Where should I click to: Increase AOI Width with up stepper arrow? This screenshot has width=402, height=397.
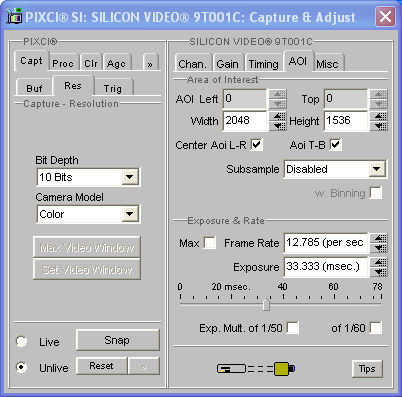click(279, 116)
